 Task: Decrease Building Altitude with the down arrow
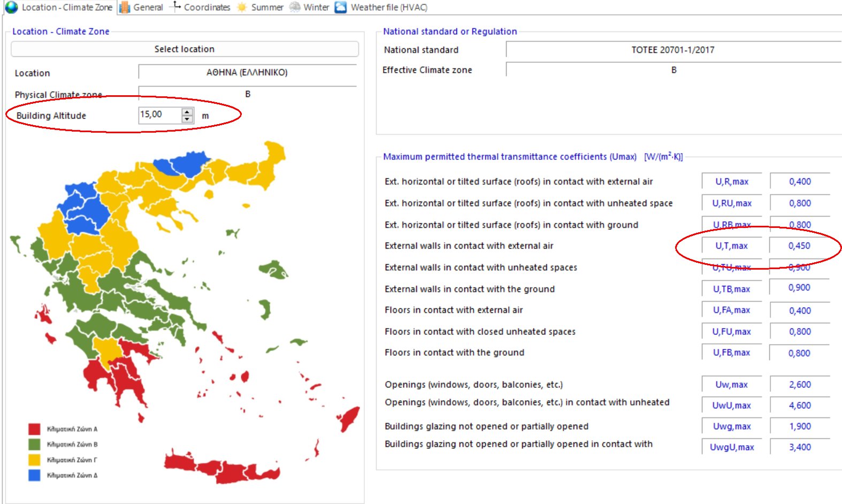[187, 119]
